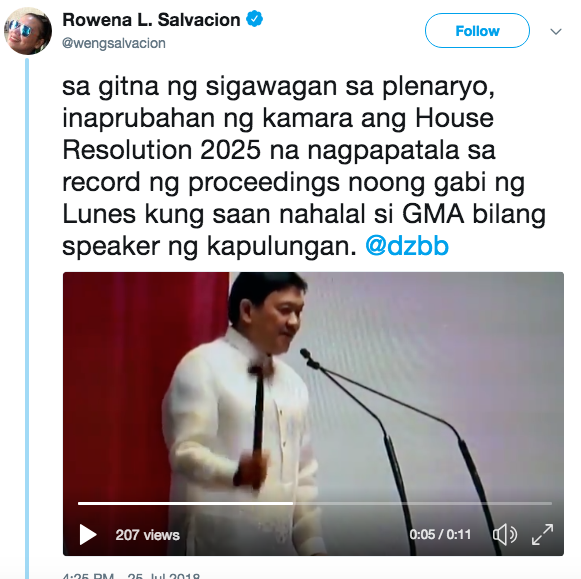The image size is (581, 579).
Task: Visit the @wengsalvacion handle
Action: [114, 43]
